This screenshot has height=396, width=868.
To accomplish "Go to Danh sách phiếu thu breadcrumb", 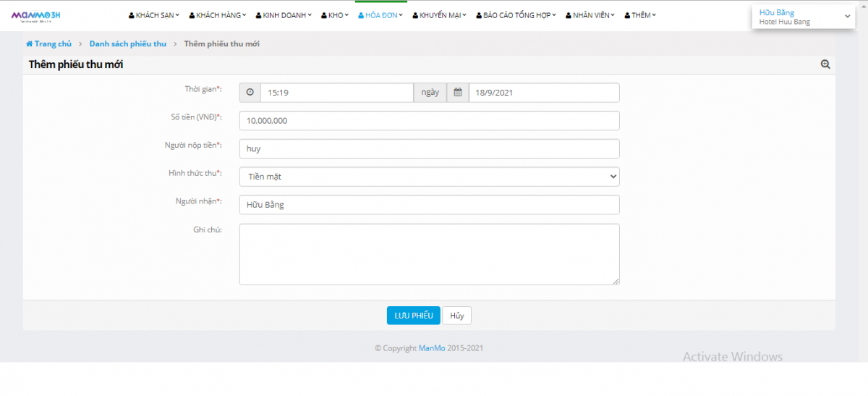I will 127,44.
